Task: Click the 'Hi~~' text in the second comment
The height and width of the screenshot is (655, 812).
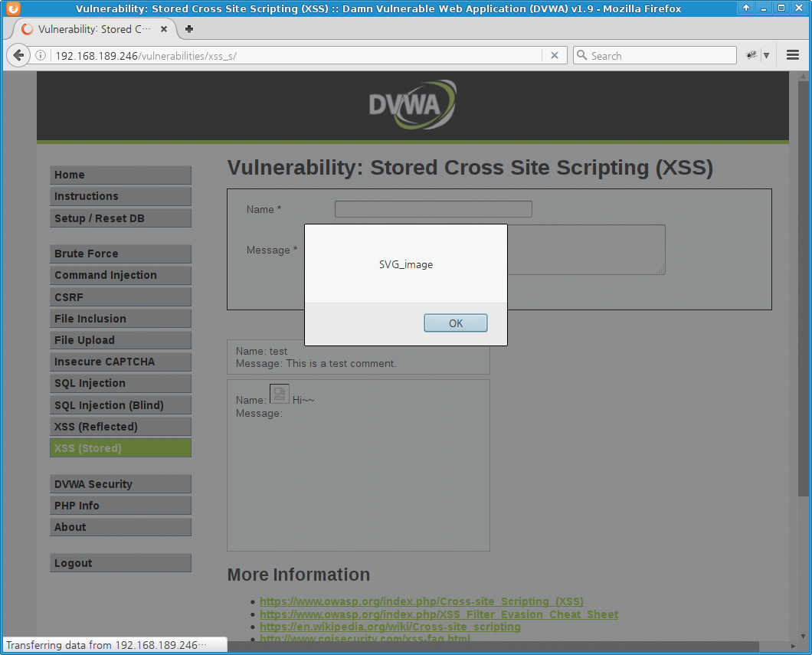Action: click(303, 400)
